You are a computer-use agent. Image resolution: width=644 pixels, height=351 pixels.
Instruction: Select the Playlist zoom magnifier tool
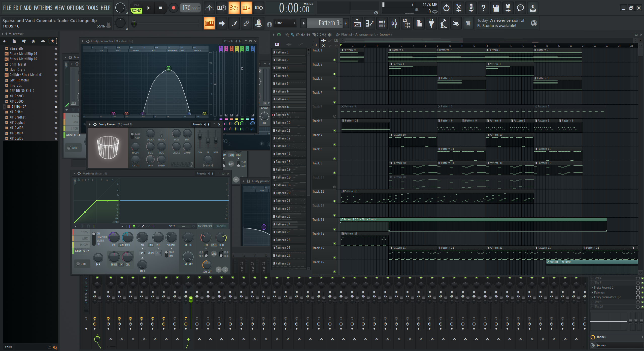point(324,35)
